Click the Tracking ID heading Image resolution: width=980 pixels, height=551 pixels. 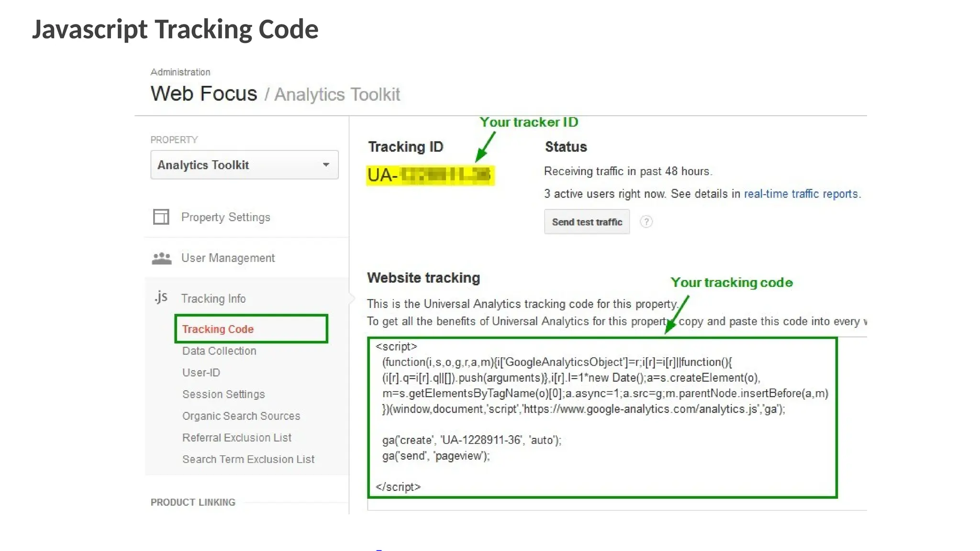[406, 146]
